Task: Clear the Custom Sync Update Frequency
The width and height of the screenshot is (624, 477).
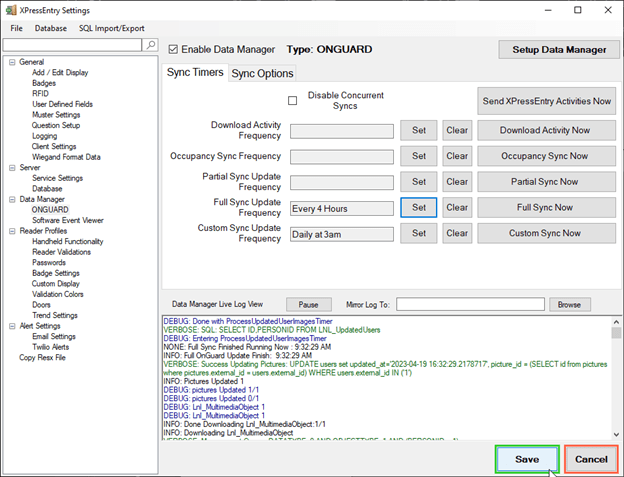Action: [x=457, y=234]
